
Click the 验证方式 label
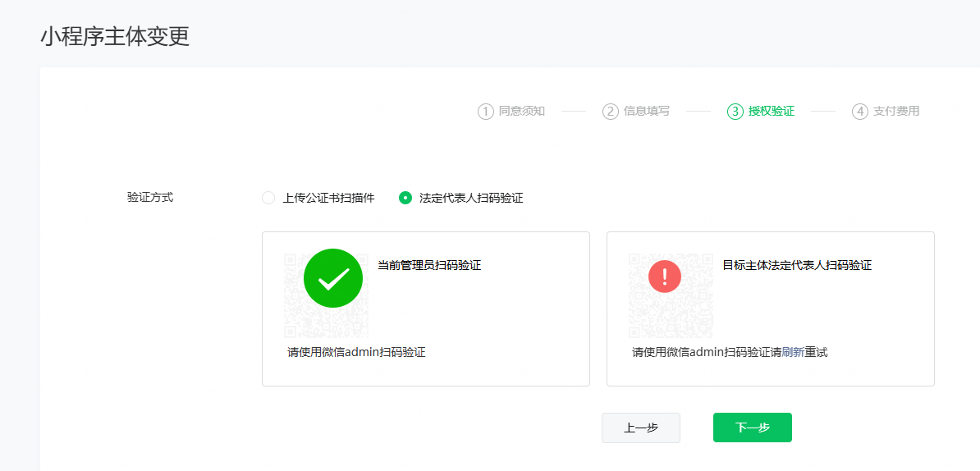(x=150, y=198)
